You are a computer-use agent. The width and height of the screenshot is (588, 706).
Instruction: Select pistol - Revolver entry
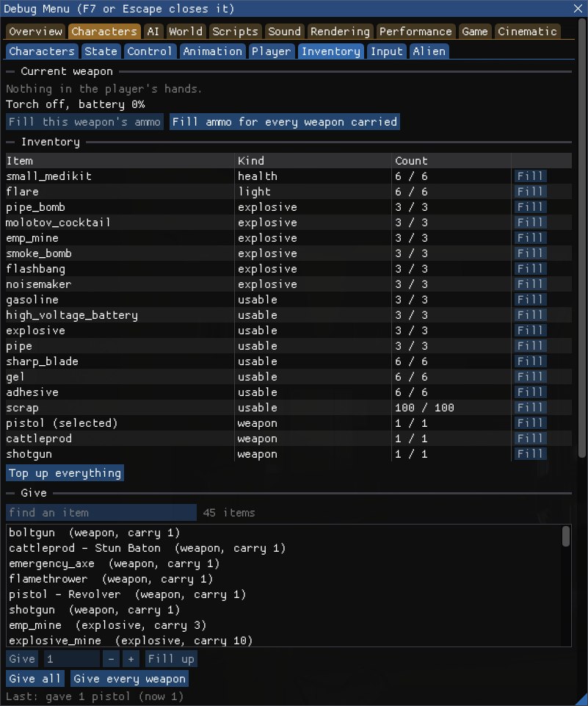[x=286, y=594]
